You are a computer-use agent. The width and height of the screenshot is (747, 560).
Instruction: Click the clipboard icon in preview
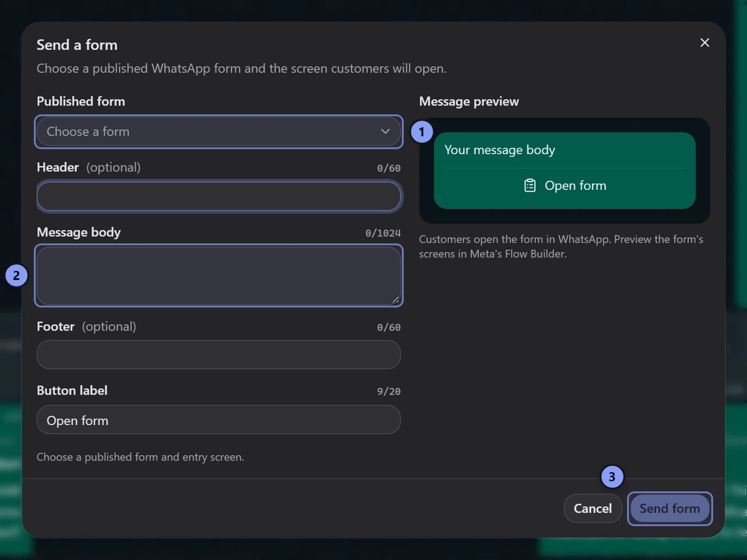click(x=530, y=186)
